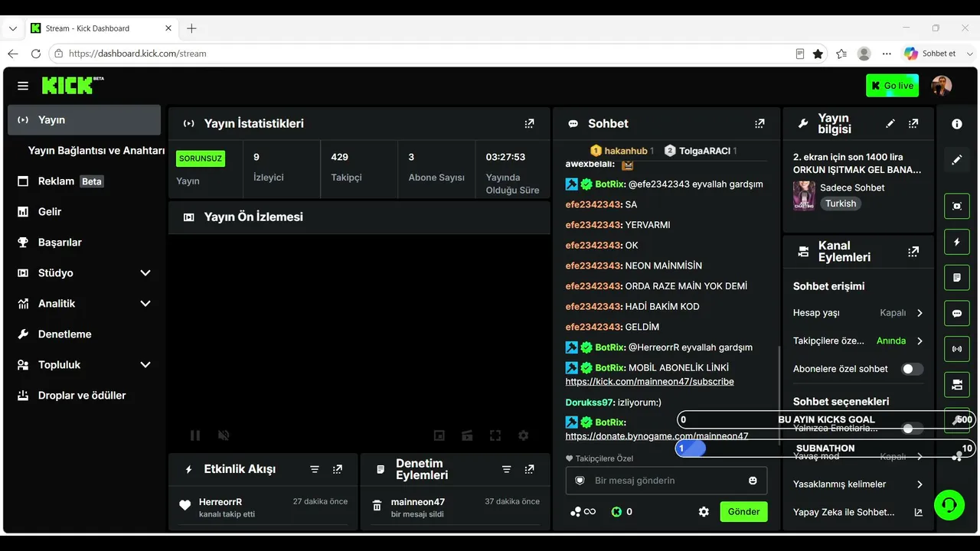The height and width of the screenshot is (551, 980).
Task: Reload the page with browser refresh
Action: [x=35, y=54]
